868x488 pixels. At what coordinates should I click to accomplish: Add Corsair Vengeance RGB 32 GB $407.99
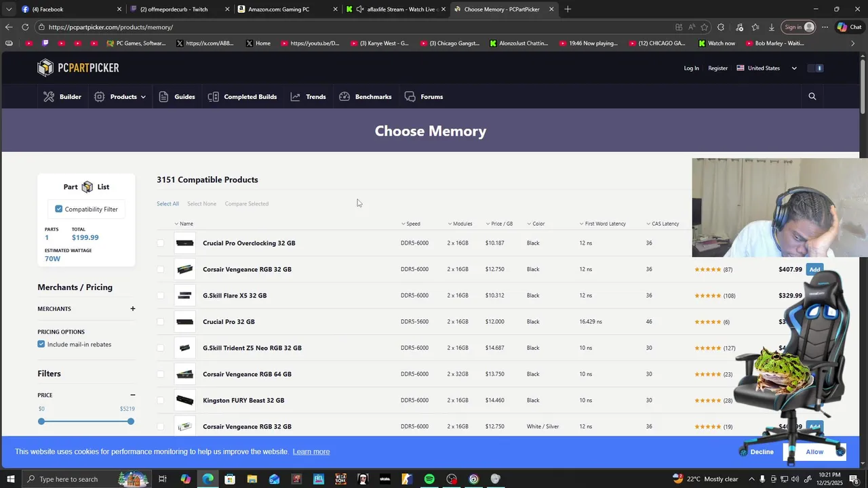(x=814, y=270)
